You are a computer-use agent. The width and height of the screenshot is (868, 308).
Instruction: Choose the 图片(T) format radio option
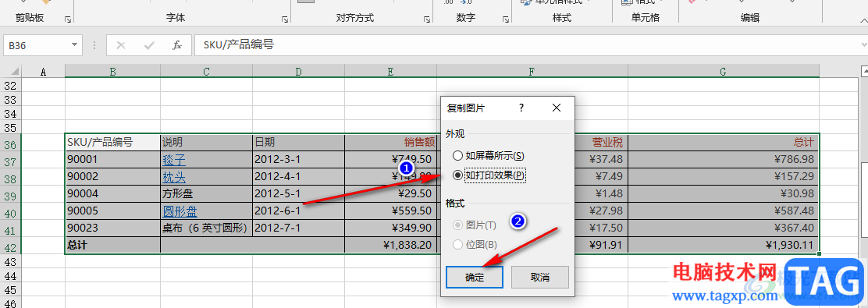[x=475, y=225]
